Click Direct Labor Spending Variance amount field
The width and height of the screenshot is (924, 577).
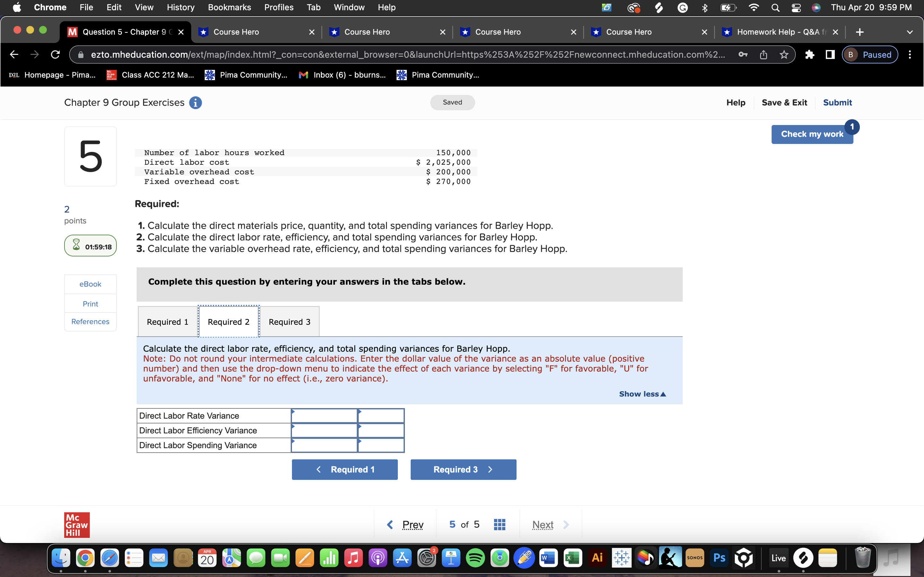coord(324,445)
